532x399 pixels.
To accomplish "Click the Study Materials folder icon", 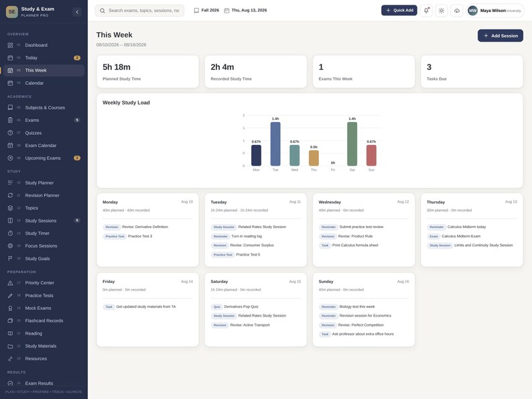I will (x=10, y=346).
